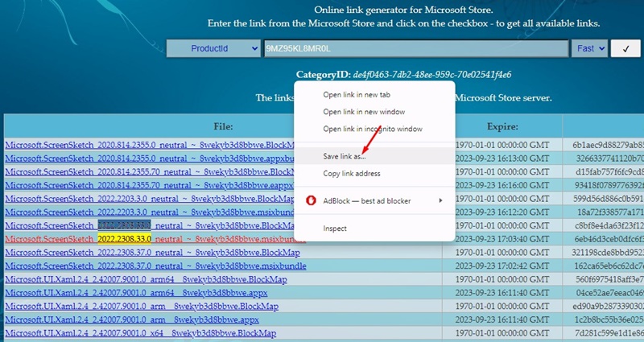This screenshot has width=644, height=342.
Task: Open ScreenSketch 2020.814.2355.70 eappx link
Action: [150, 185]
